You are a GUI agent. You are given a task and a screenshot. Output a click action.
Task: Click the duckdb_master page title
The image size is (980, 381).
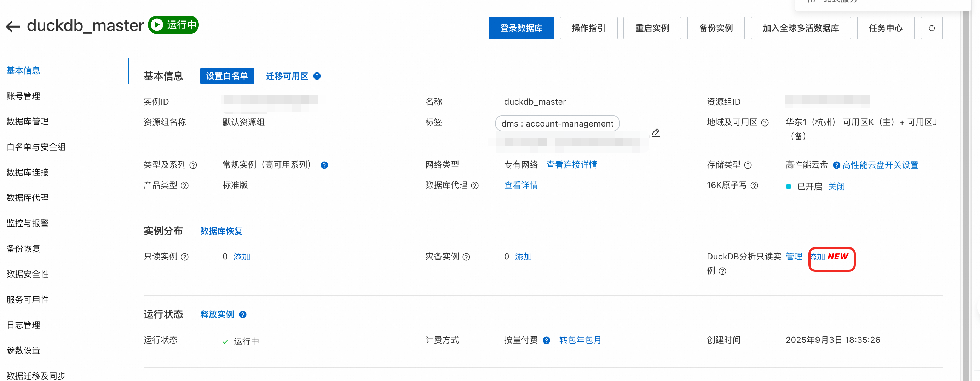tap(85, 25)
